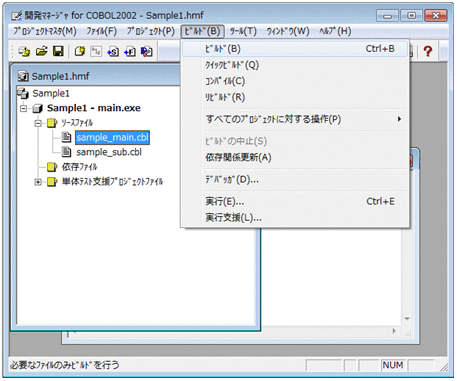Click the document icon of sample_sub.cbl
This screenshot has width=457, height=381.
[67, 152]
